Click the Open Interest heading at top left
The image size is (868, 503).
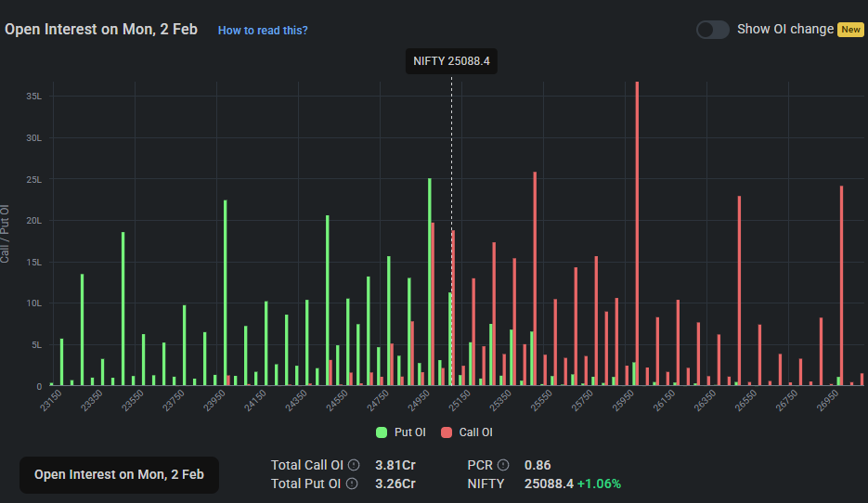click(x=101, y=30)
